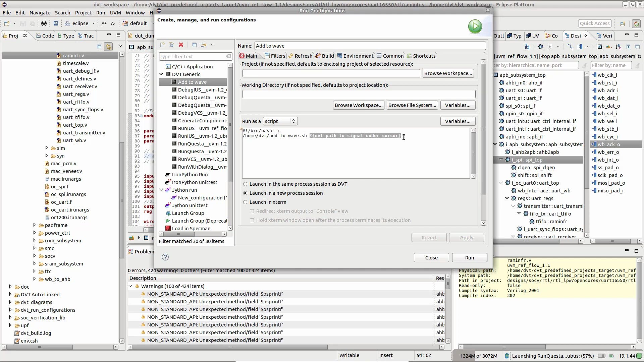Collapse the Jython run tree node
The width and height of the screenshot is (644, 362).
pyautogui.click(x=161, y=190)
